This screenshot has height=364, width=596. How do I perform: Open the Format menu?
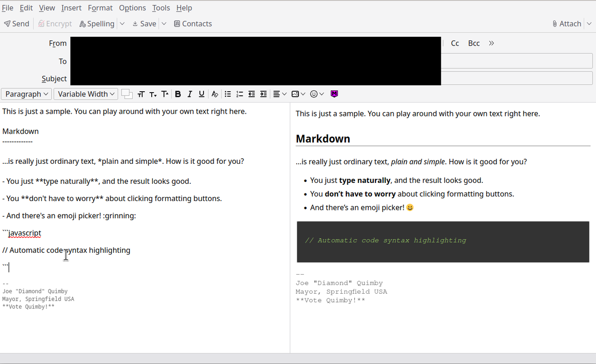(100, 8)
